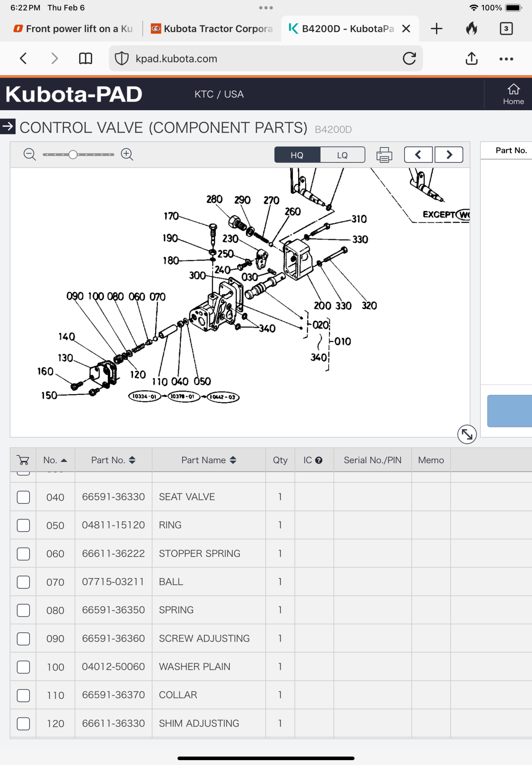Viewport: 532px width, 765px height.
Task: Go back with the browser back arrow
Action: pyautogui.click(x=23, y=58)
